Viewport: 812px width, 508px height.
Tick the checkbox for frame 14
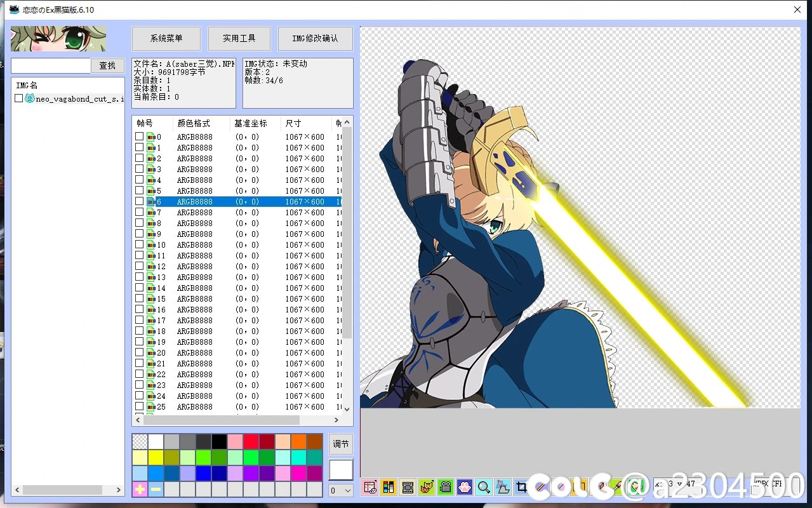coord(139,288)
